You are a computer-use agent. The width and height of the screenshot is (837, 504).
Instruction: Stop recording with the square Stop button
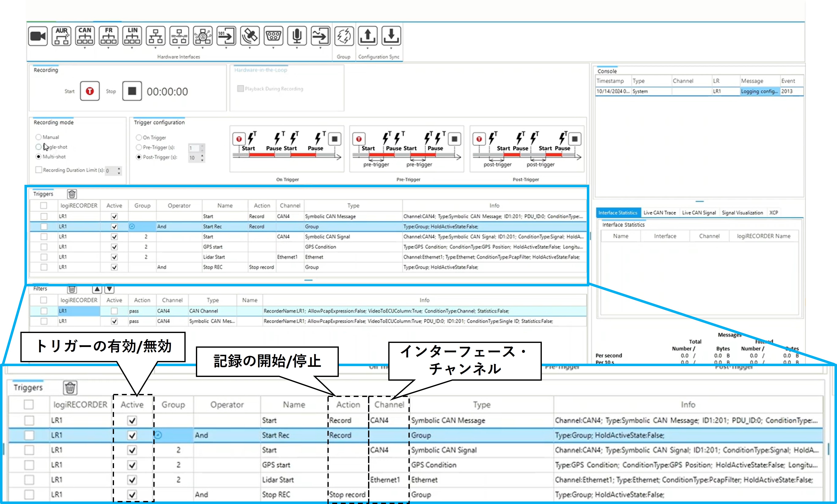(132, 91)
